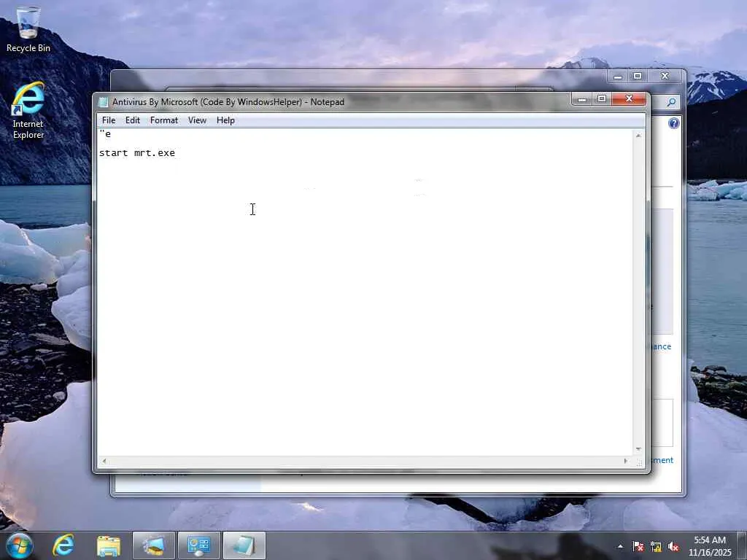
Task: Open the View menu in Notepad
Action: point(197,120)
